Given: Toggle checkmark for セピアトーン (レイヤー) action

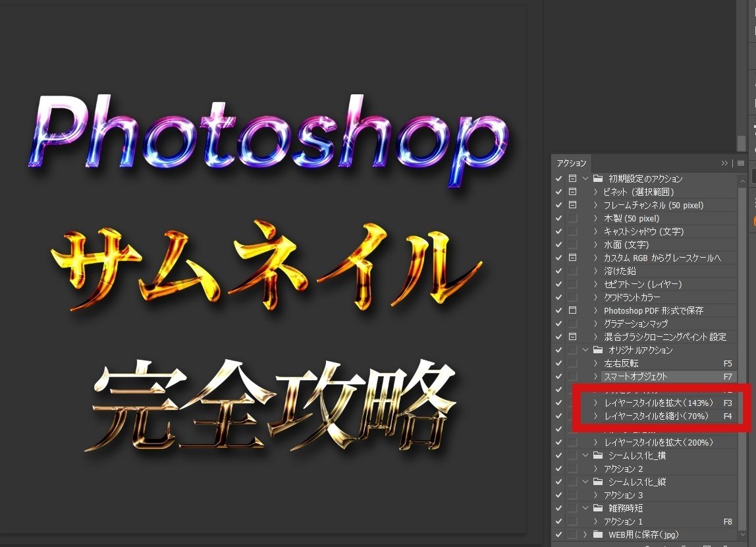Looking at the screenshot, I should point(559,284).
